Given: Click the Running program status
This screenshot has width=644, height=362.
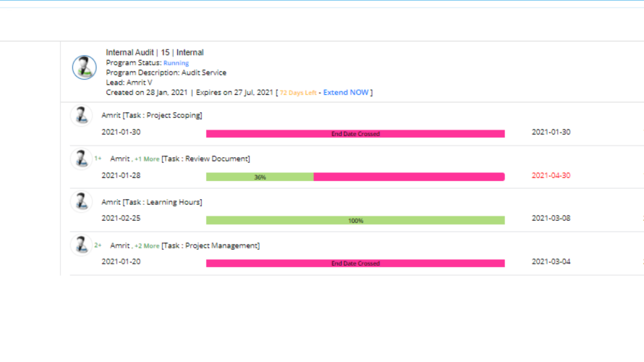Looking at the screenshot, I should tap(177, 63).
